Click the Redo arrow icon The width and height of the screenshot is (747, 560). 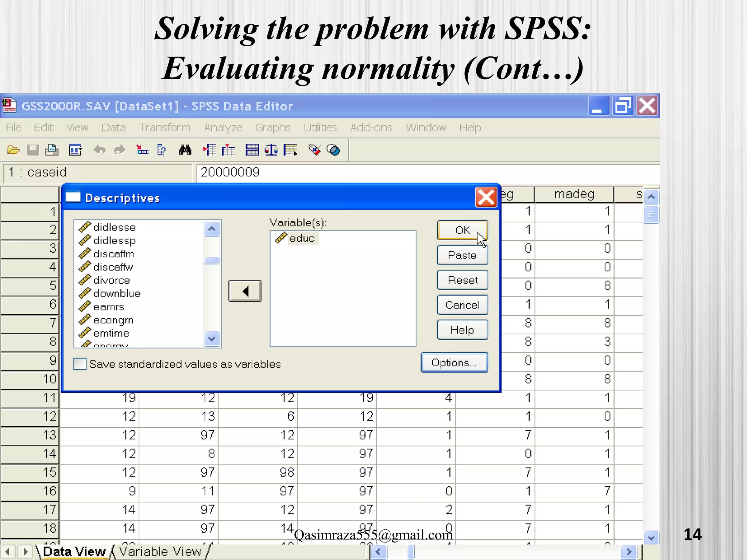tap(119, 150)
